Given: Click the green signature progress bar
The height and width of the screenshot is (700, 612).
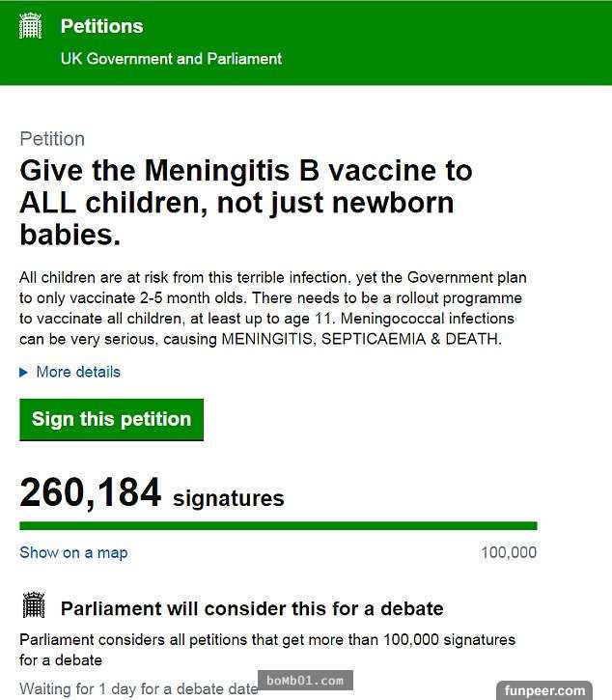Looking at the screenshot, I should 278,526.
